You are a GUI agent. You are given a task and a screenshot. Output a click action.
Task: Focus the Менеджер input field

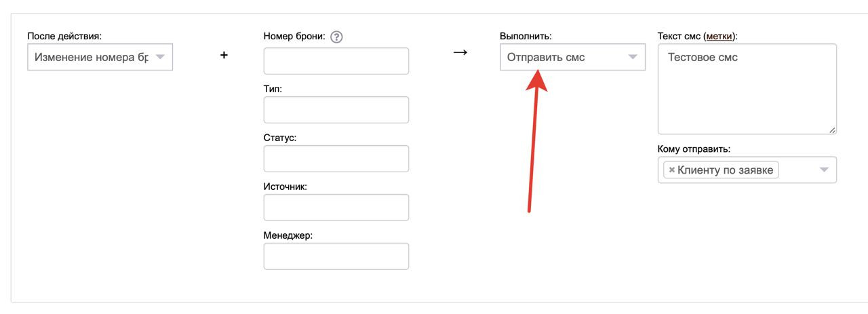click(x=336, y=256)
